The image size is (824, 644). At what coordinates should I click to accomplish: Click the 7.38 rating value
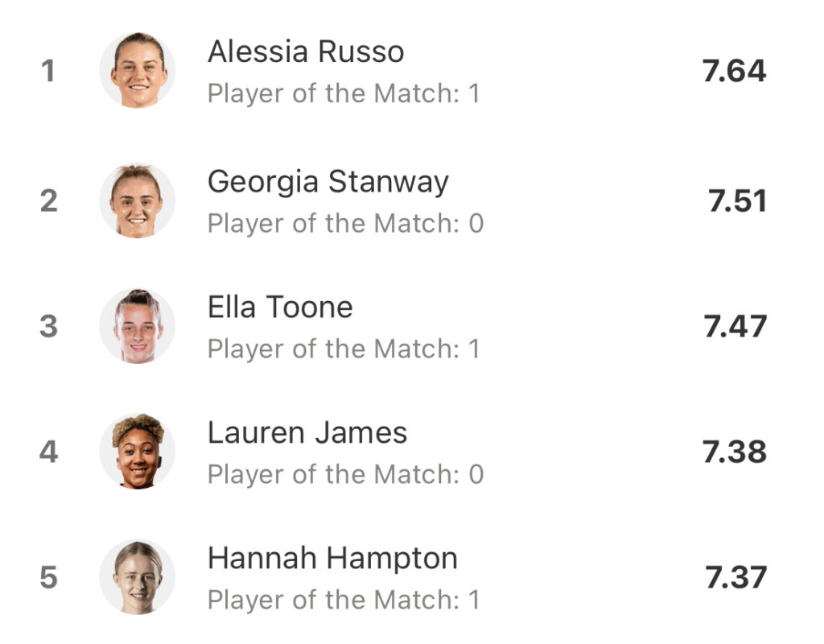tap(734, 452)
